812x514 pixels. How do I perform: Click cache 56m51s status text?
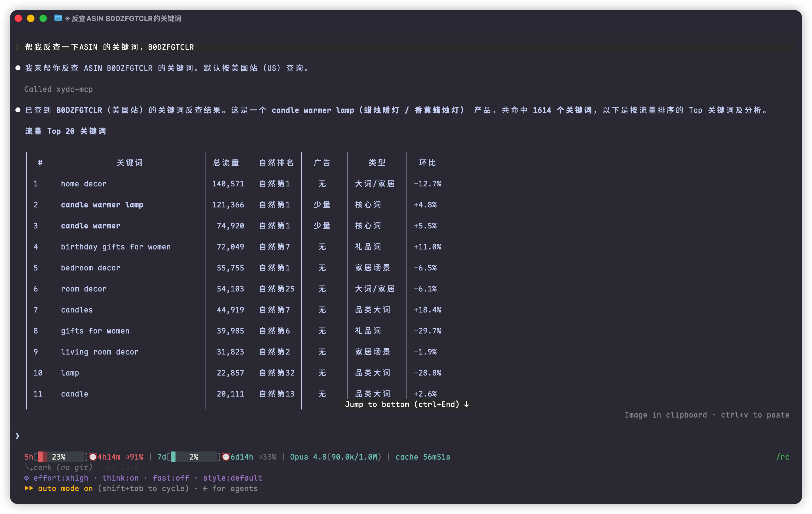point(423,457)
